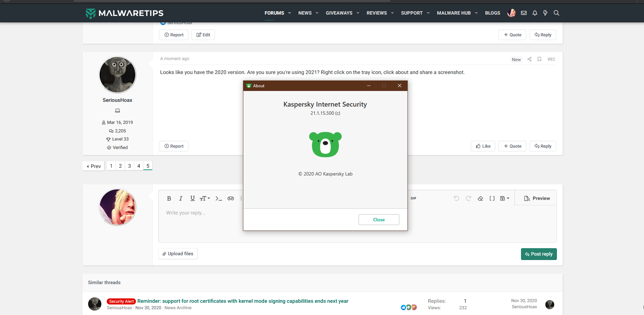Open the search magnifier icon

557,13
